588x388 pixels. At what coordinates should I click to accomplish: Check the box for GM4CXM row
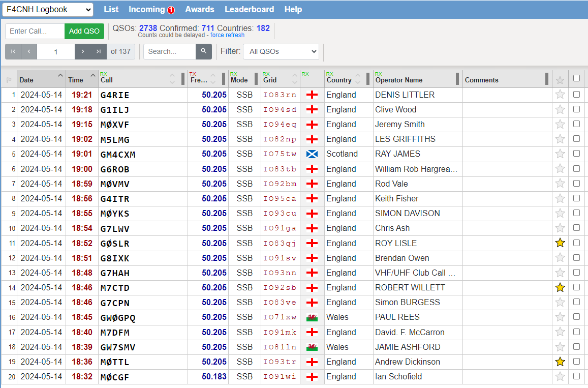576,154
